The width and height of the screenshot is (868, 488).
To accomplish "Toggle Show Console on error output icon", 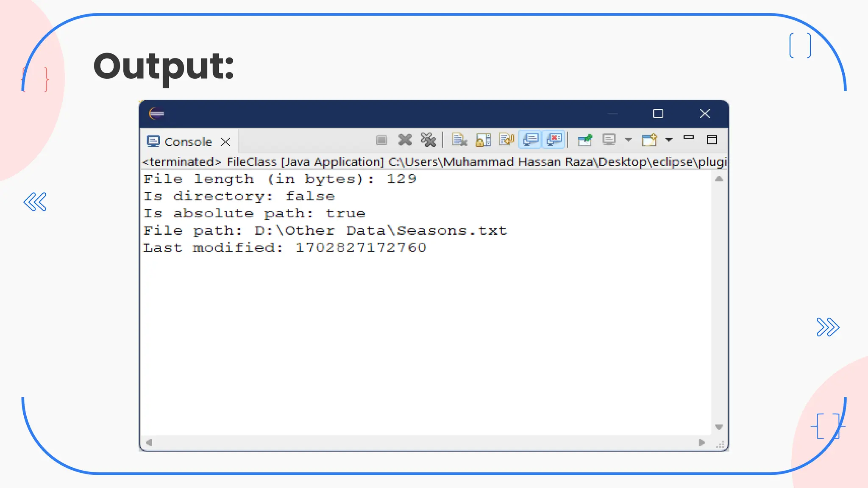I will [554, 140].
